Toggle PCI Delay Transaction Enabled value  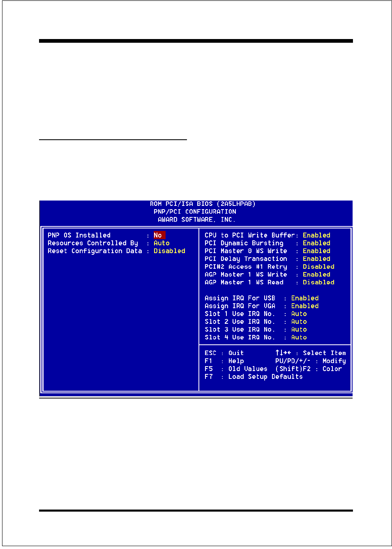316,258
